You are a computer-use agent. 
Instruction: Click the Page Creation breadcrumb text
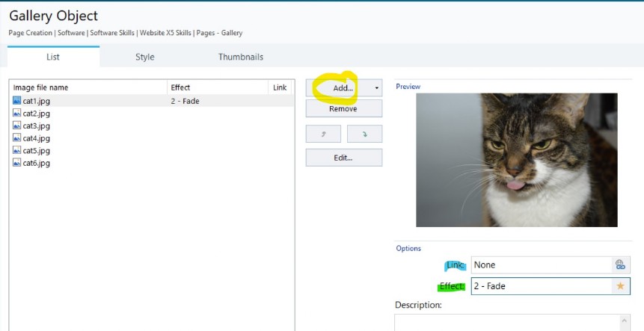pyautogui.click(x=31, y=33)
